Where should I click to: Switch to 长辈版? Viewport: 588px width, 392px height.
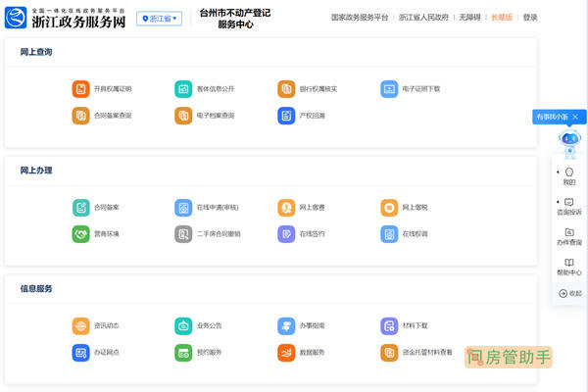502,18
